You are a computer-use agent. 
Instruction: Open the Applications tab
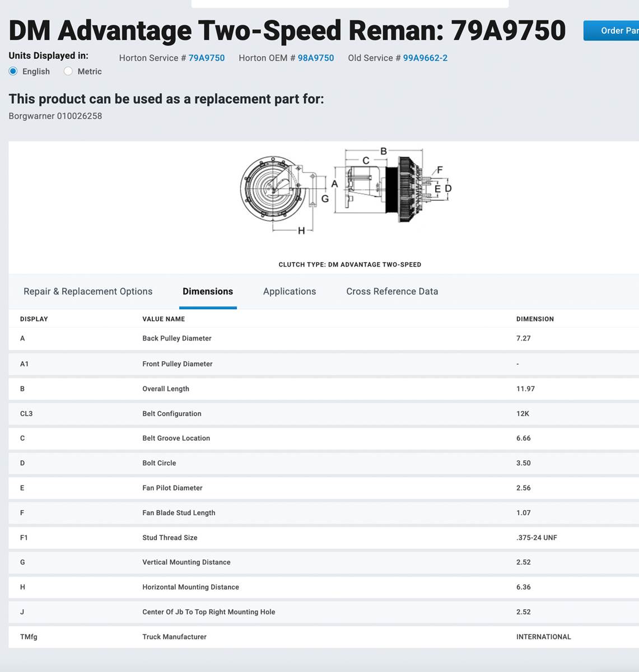(x=290, y=291)
